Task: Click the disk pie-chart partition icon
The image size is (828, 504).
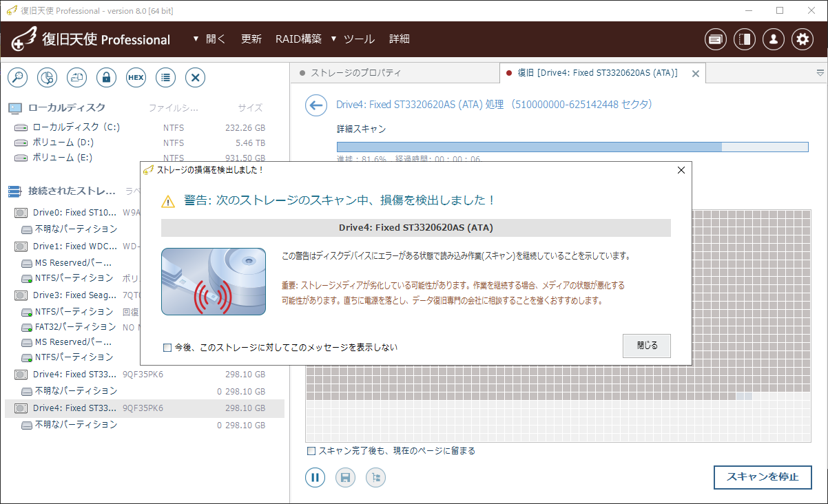Action: pyautogui.click(x=47, y=78)
